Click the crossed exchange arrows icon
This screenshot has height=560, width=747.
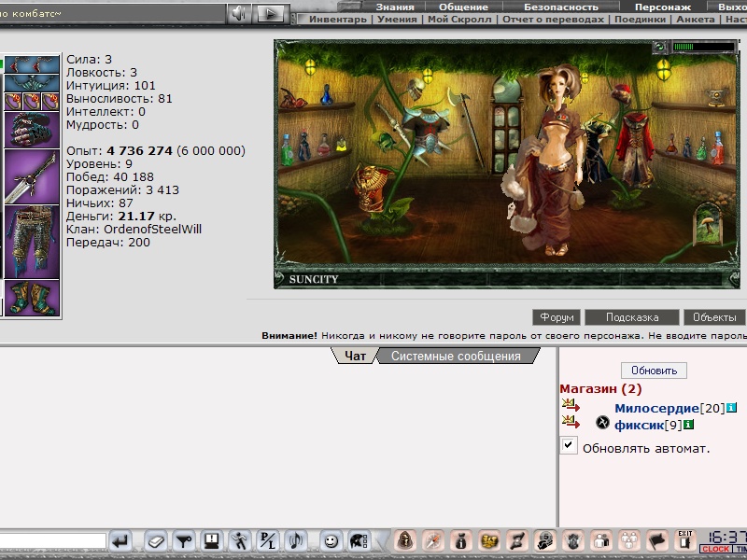[517, 541]
